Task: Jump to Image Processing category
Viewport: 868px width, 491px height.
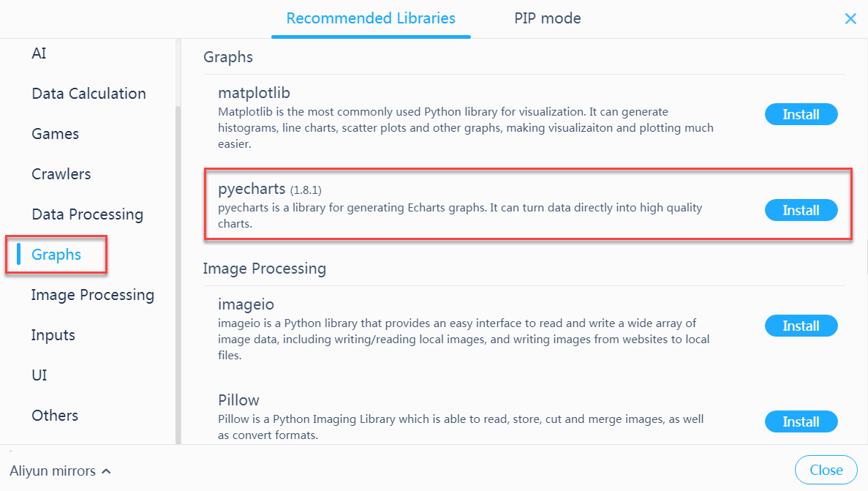Action: coord(92,295)
